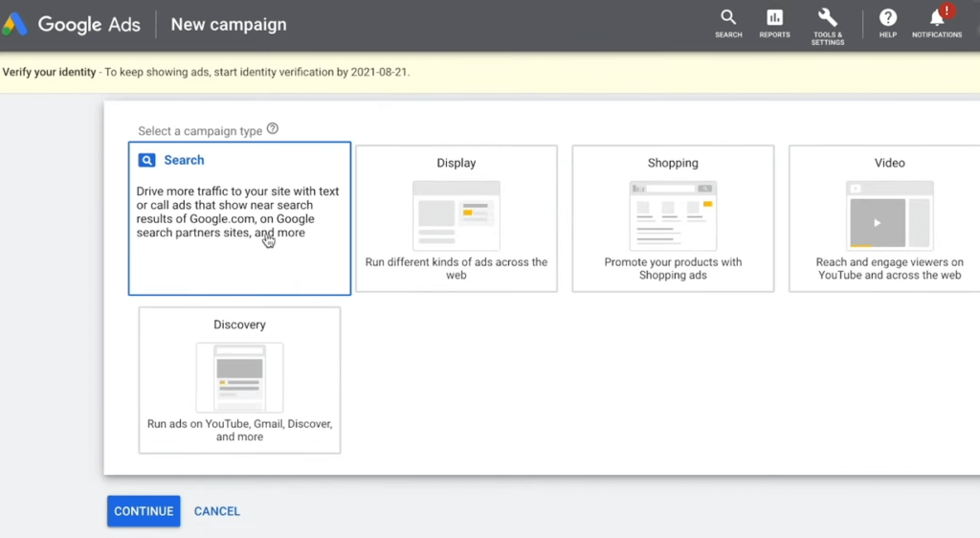
Task: Select the Display campaign type card
Action: click(x=457, y=218)
